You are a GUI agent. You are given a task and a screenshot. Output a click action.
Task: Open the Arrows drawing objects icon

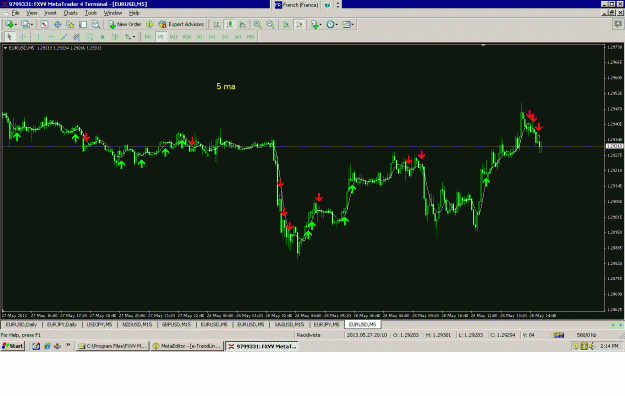(128, 37)
